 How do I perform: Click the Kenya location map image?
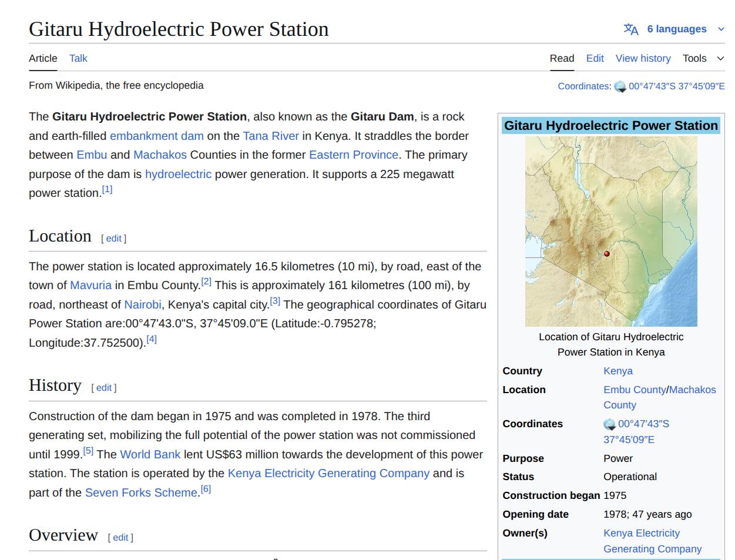tap(611, 232)
